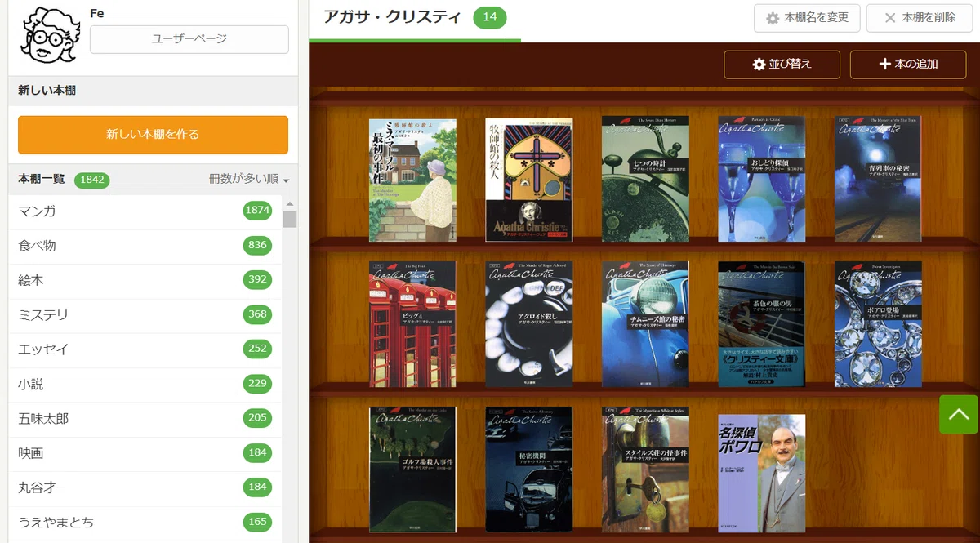
Task: Select the 食べ物 shelf
Action: [145, 245]
